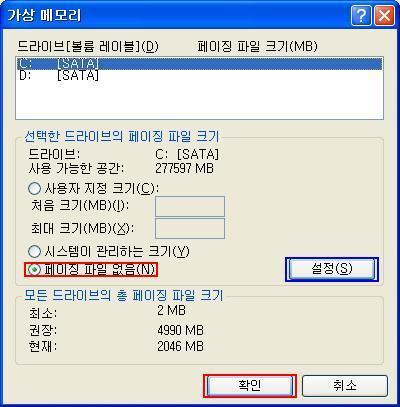
Task: Click the 드라이브[볼륨 레이블](D) list header label
Action: 88,47
